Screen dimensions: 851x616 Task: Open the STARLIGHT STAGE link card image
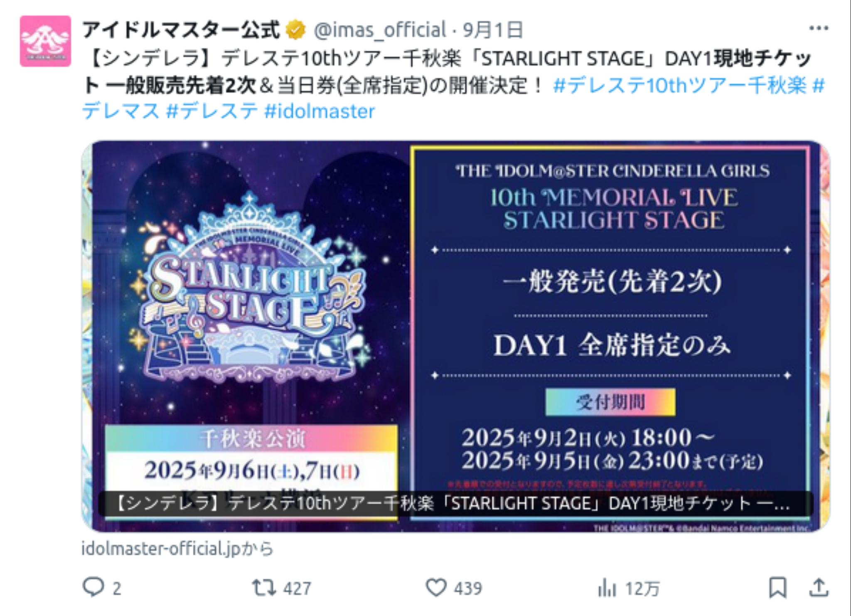pyautogui.click(x=455, y=336)
